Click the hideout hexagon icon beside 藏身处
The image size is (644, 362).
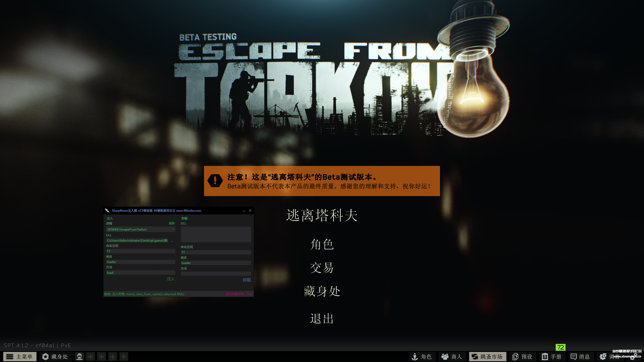(45, 356)
